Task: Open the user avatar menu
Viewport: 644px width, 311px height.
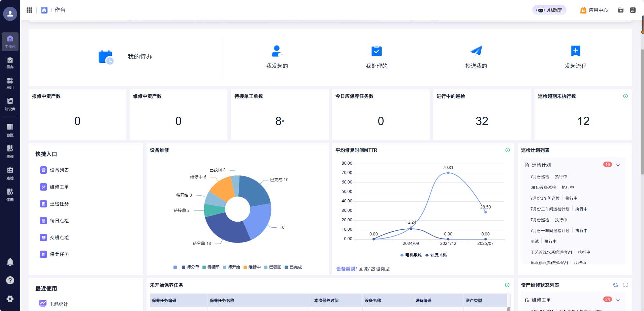Action: pyautogui.click(x=10, y=14)
